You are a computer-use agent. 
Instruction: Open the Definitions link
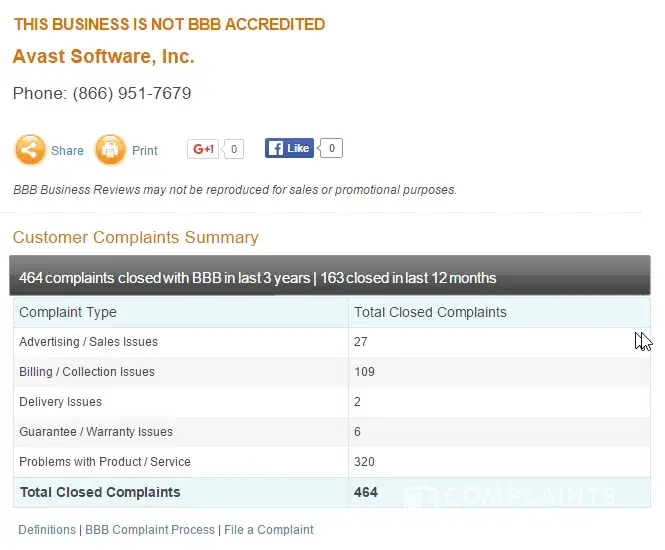click(46, 530)
